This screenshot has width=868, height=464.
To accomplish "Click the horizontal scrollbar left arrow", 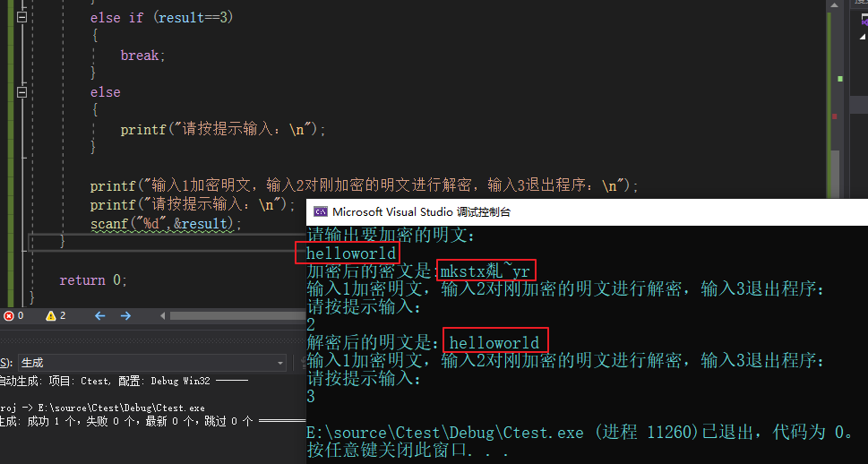I will coord(162,316).
